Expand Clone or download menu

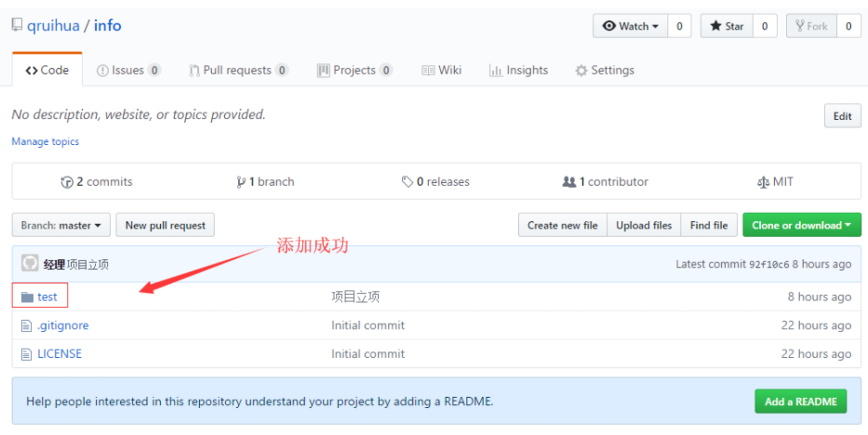[x=802, y=225]
